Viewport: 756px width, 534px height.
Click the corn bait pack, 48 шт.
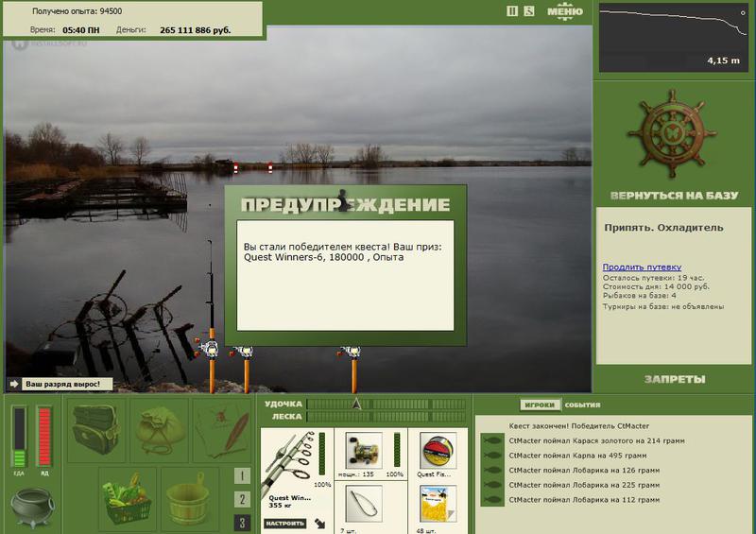click(438, 504)
